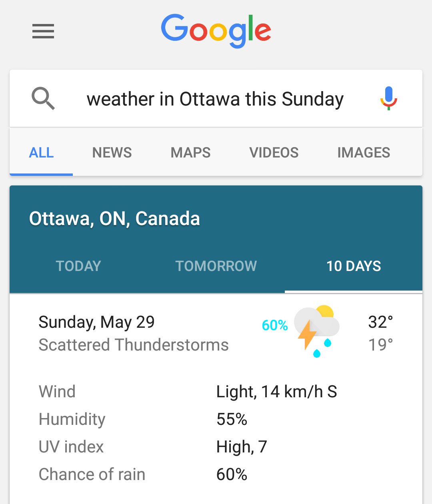The image size is (432, 504).
Task: Tap the 32° high temperature
Action: click(x=380, y=322)
